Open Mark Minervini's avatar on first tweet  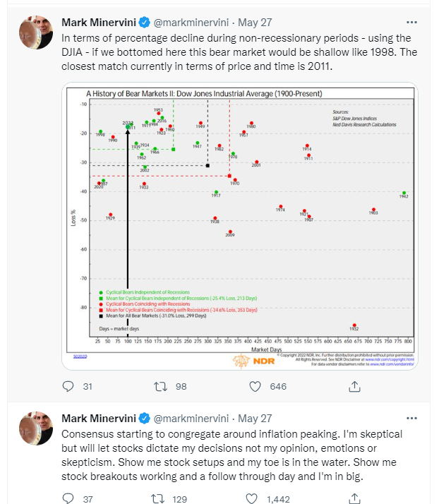(x=35, y=33)
